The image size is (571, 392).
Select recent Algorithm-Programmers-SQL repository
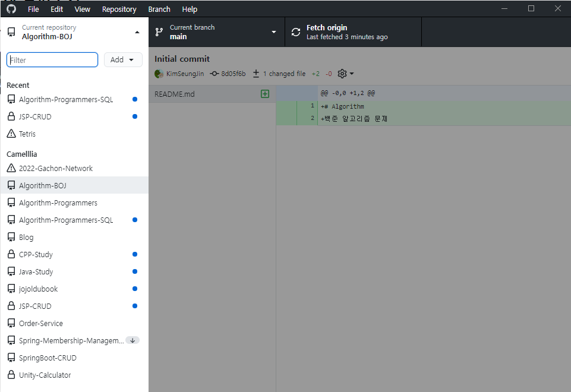pos(74,99)
